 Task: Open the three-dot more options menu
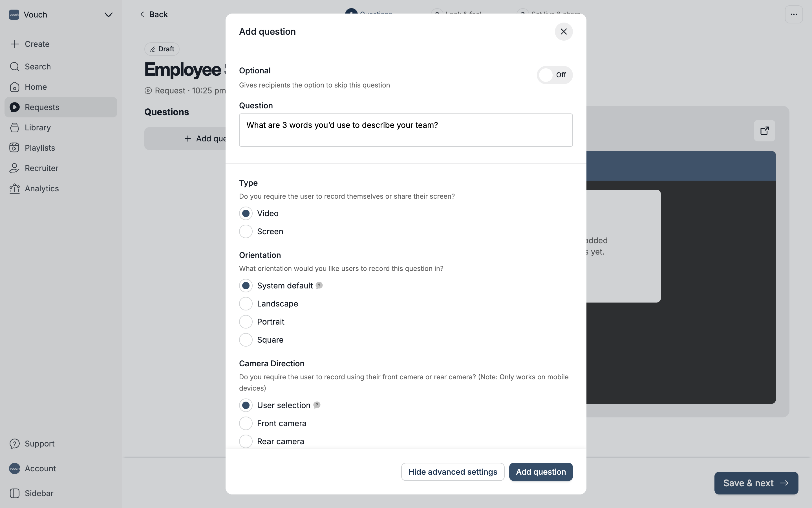(794, 14)
